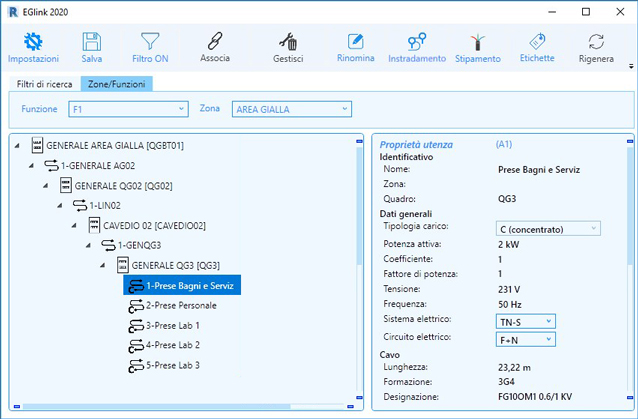The image size is (638, 419).
Task: Click circuit icon of 1-GENQG3
Action: click(x=108, y=245)
